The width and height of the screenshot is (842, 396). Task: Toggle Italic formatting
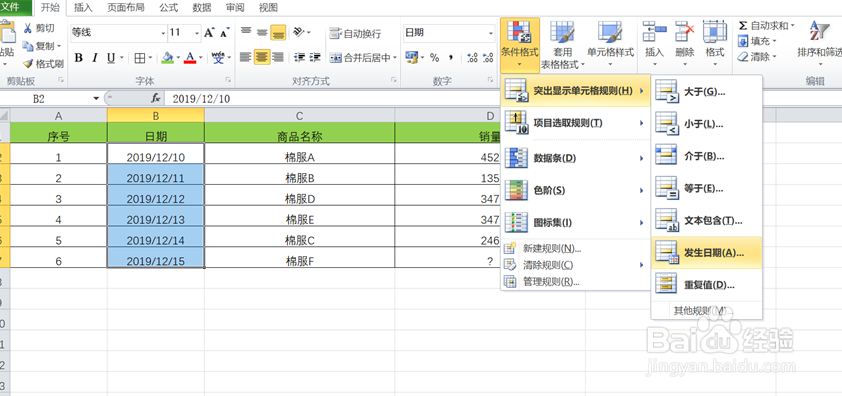pos(95,57)
